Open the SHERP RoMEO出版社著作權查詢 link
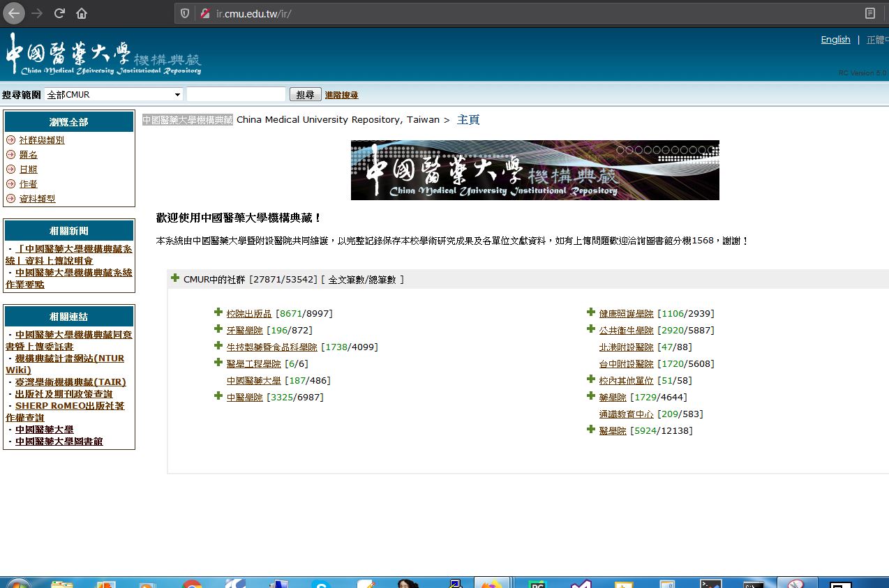The height and width of the screenshot is (588, 889). (66, 412)
